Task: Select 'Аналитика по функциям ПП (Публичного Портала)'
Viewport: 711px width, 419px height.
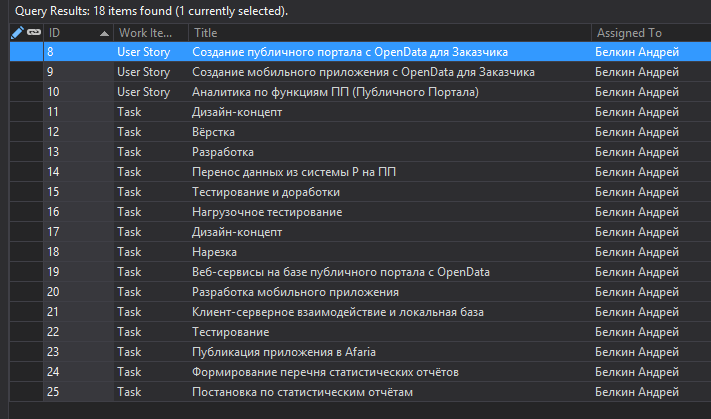Action: (336, 92)
